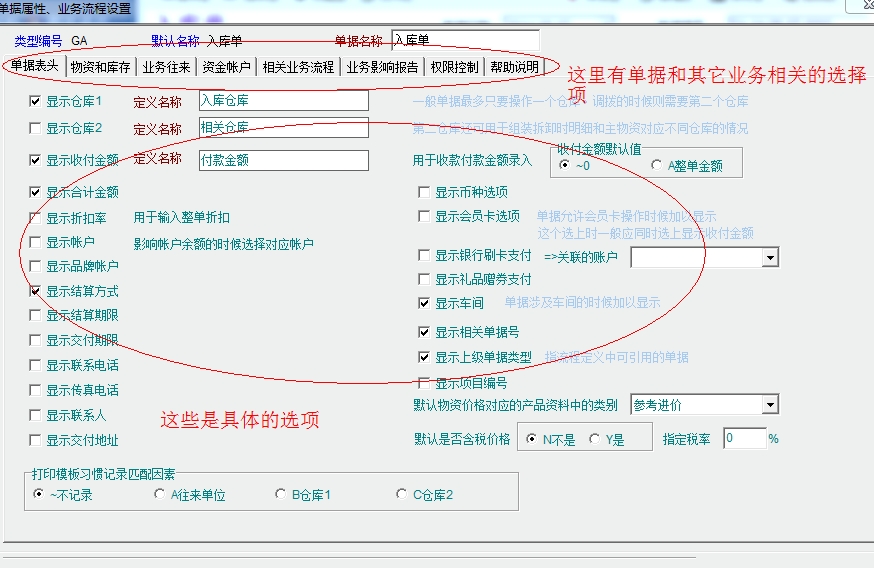The image size is (874, 568).
Task: Expand the 关联的账户 dropdown
Action: coord(770,258)
